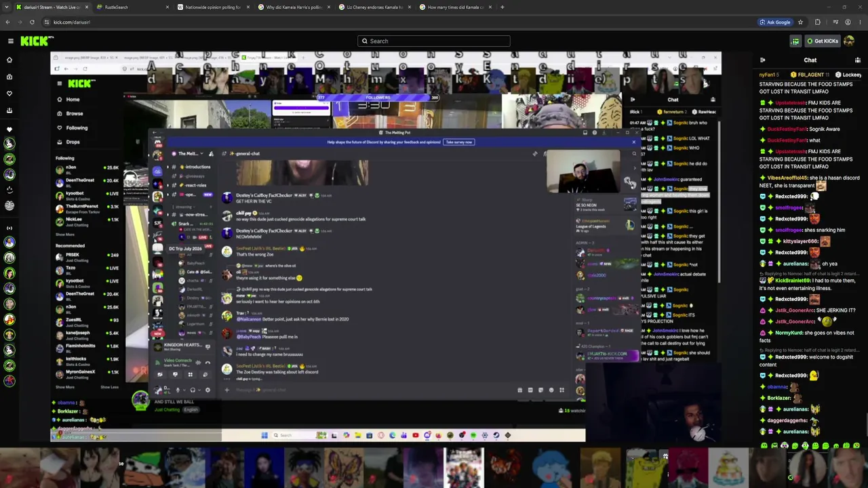Click the KICK logo in the header
868x488 pixels.
37,41
